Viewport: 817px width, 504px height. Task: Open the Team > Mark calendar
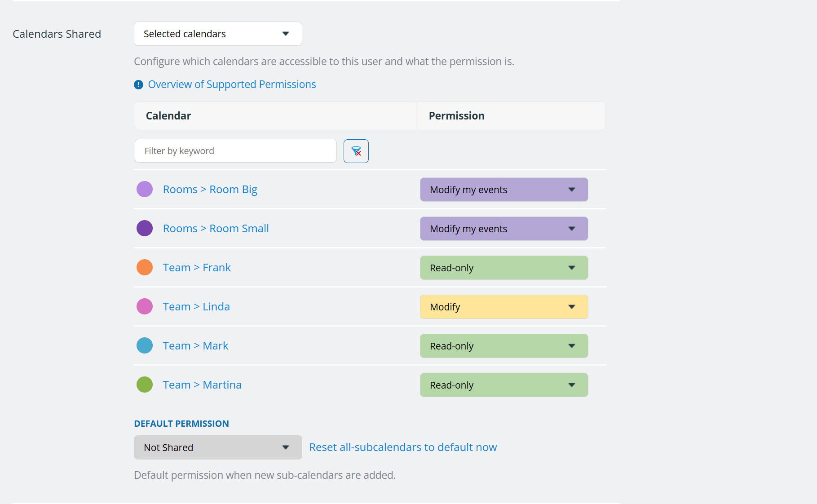click(x=195, y=345)
